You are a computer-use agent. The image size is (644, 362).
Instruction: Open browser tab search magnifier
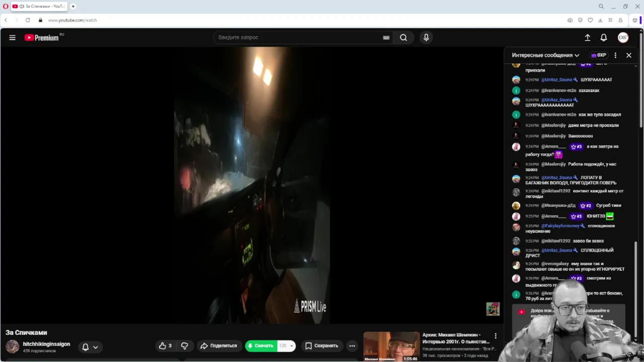coord(601,7)
